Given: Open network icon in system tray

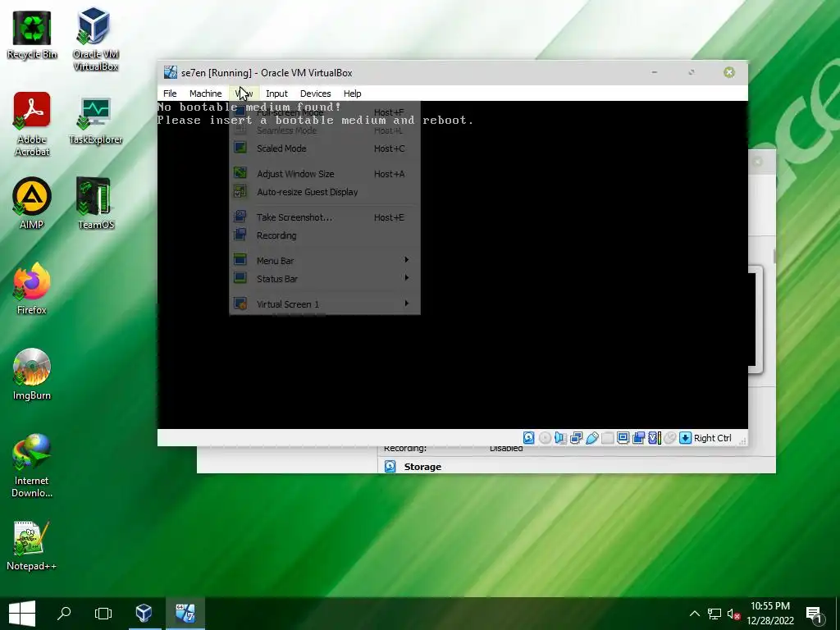Looking at the screenshot, I should [714, 614].
